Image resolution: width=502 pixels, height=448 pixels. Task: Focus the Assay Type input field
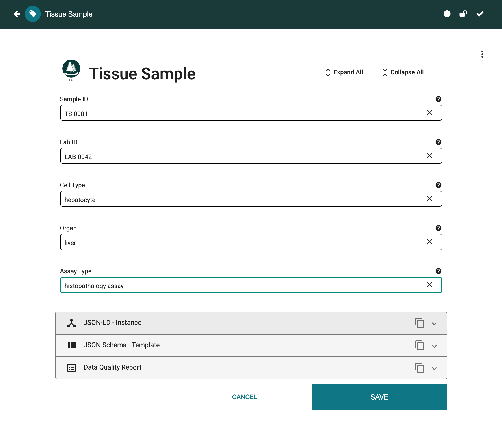(251, 285)
